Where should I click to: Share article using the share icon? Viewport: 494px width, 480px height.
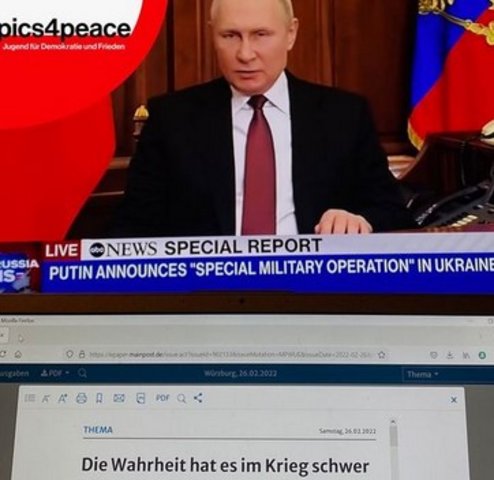point(199,398)
